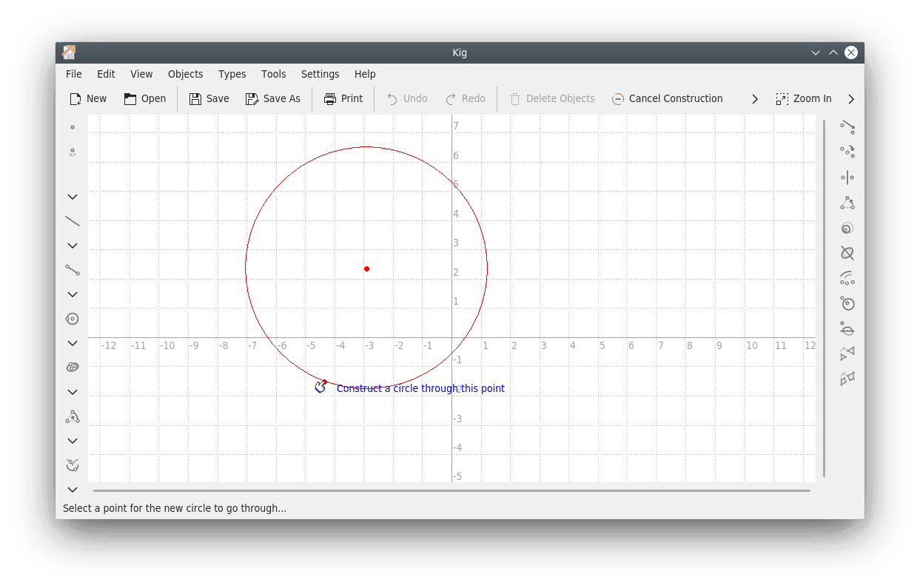The image size is (920, 588).
Task: Select the concentric circles scale icon
Action: click(847, 228)
